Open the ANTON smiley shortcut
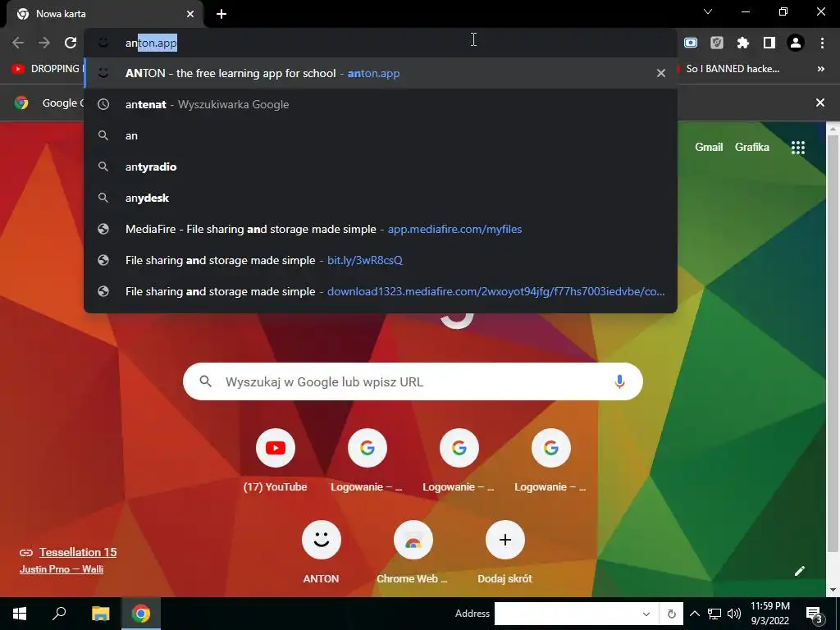 pos(322,540)
